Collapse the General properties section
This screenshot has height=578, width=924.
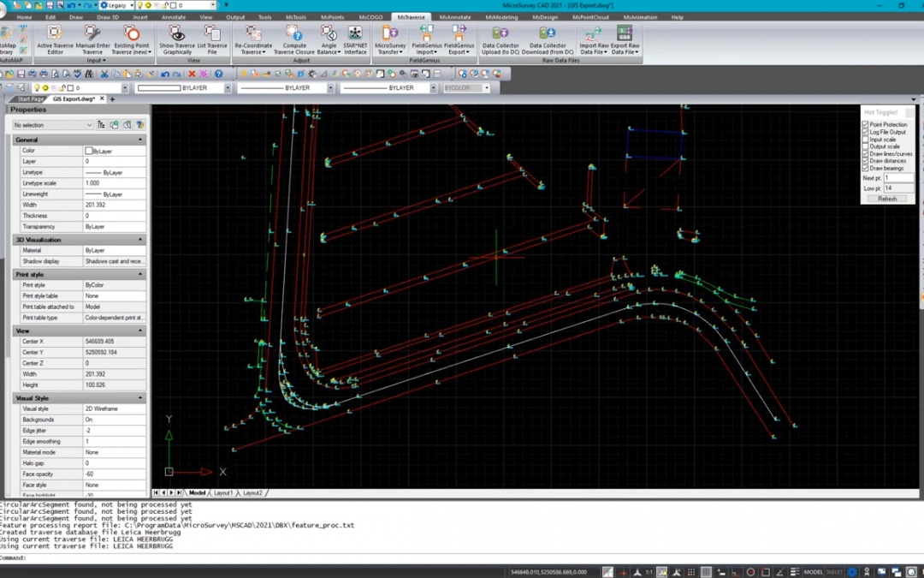tap(140, 140)
